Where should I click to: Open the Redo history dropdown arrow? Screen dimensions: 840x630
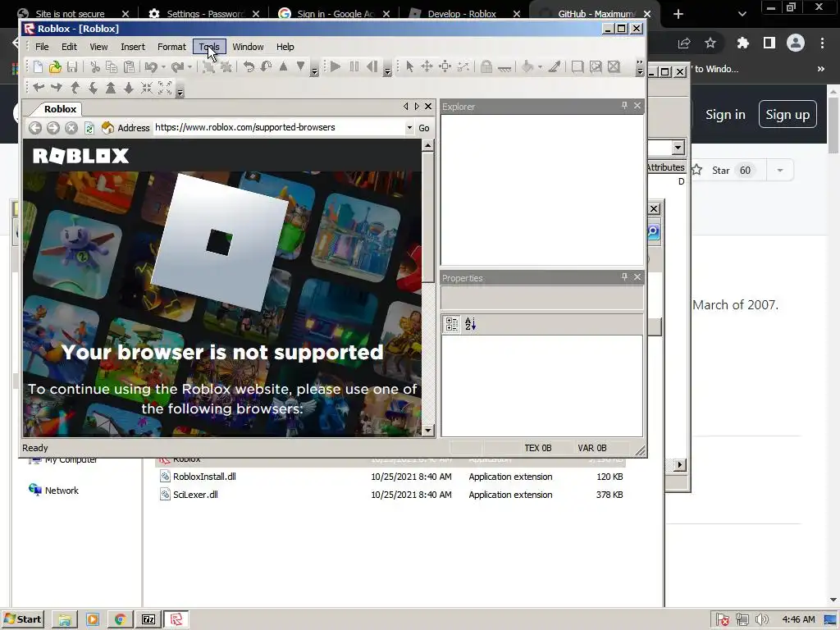pos(189,67)
